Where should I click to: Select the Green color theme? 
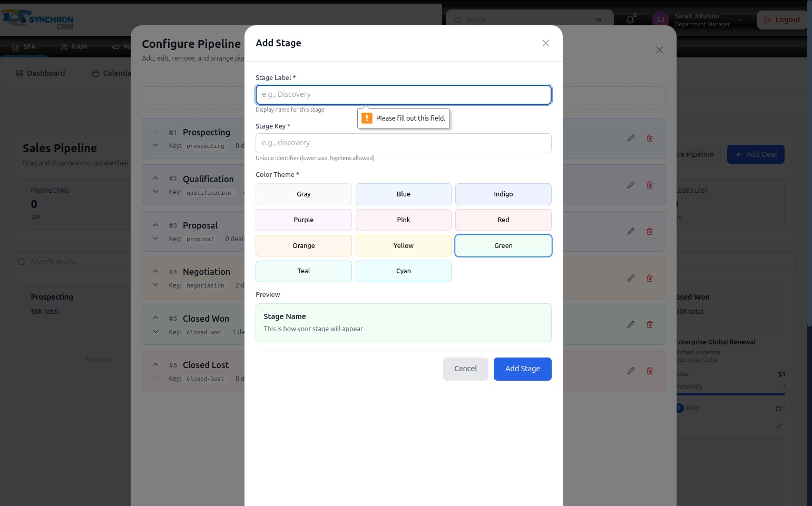coord(503,246)
